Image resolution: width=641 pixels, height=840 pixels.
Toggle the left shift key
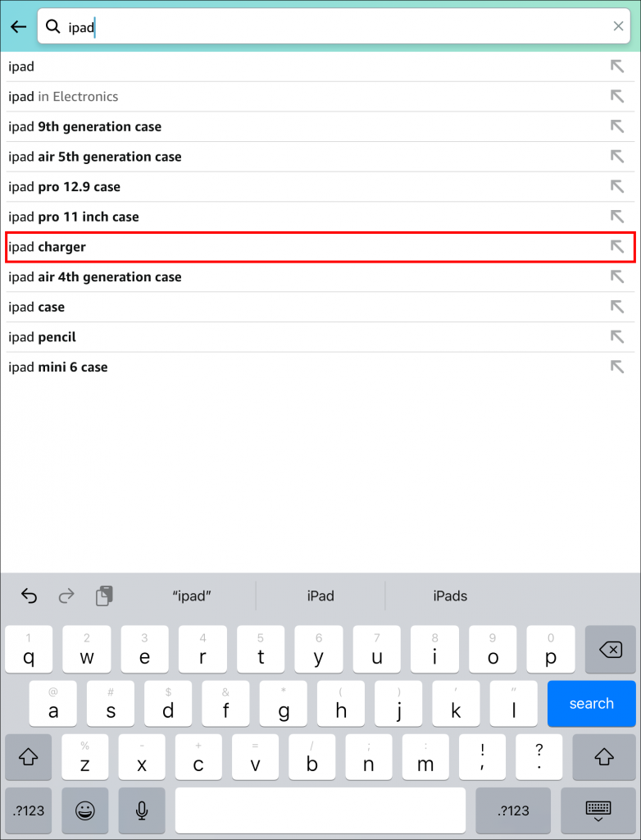point(29,757)
